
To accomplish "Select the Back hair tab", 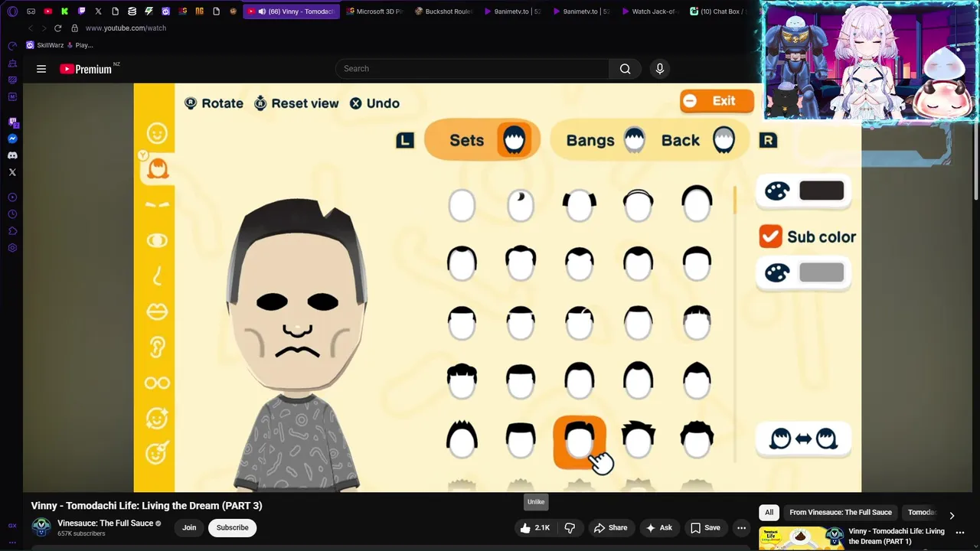I will 697,140.
